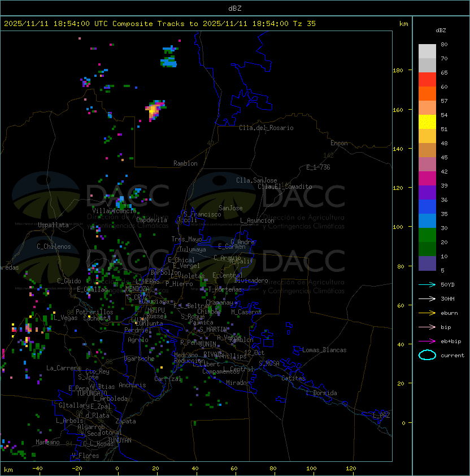Click the Mirador map label

pos(238,383)
